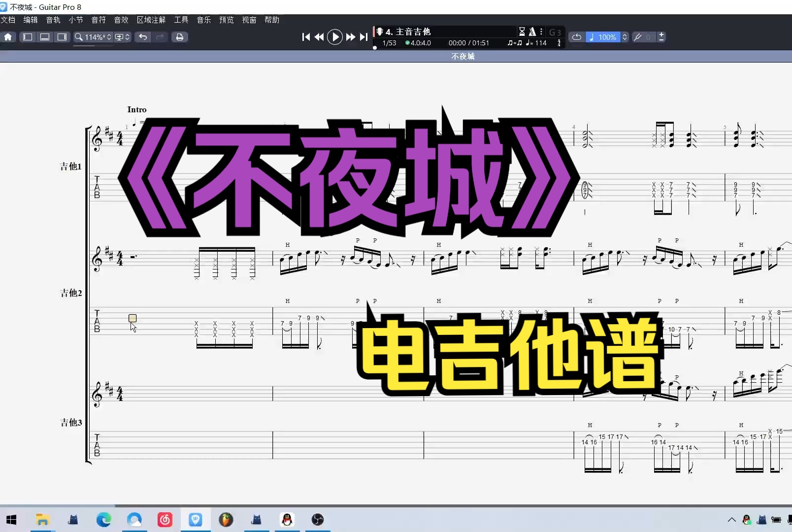Open the 小节 menu
The height and width of the screenshot is (532, 792).
[x=76, y=20]
